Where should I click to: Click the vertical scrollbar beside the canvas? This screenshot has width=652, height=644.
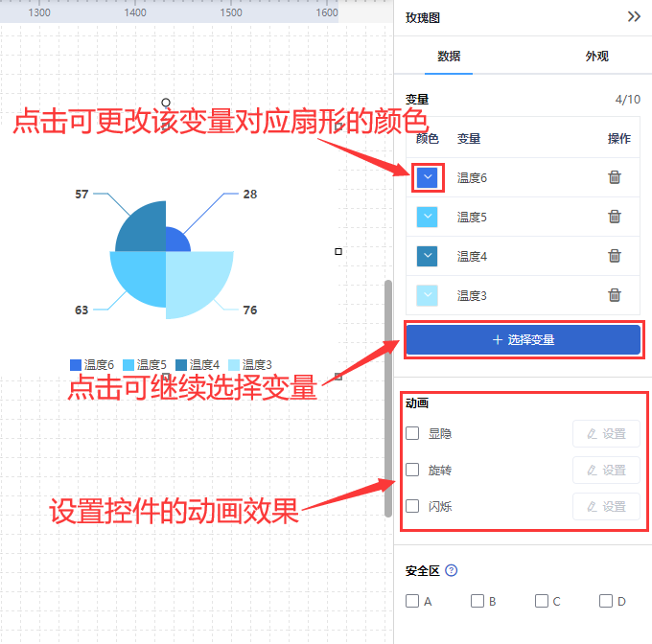tap(388, 399)
